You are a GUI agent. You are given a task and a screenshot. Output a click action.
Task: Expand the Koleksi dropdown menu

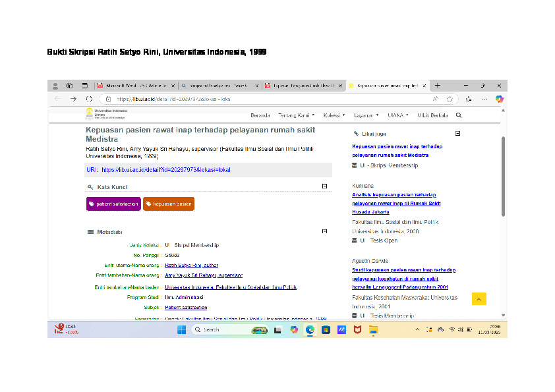tap(334, 115)
